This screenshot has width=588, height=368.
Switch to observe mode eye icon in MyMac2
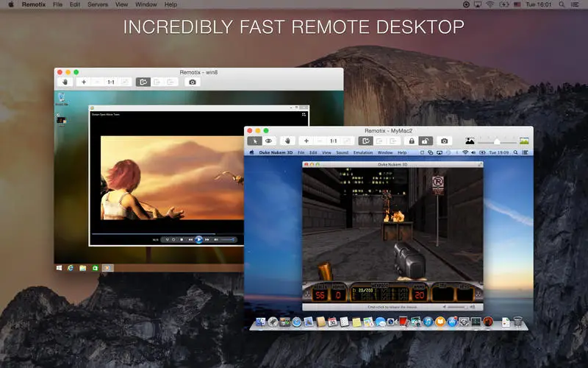268,141
